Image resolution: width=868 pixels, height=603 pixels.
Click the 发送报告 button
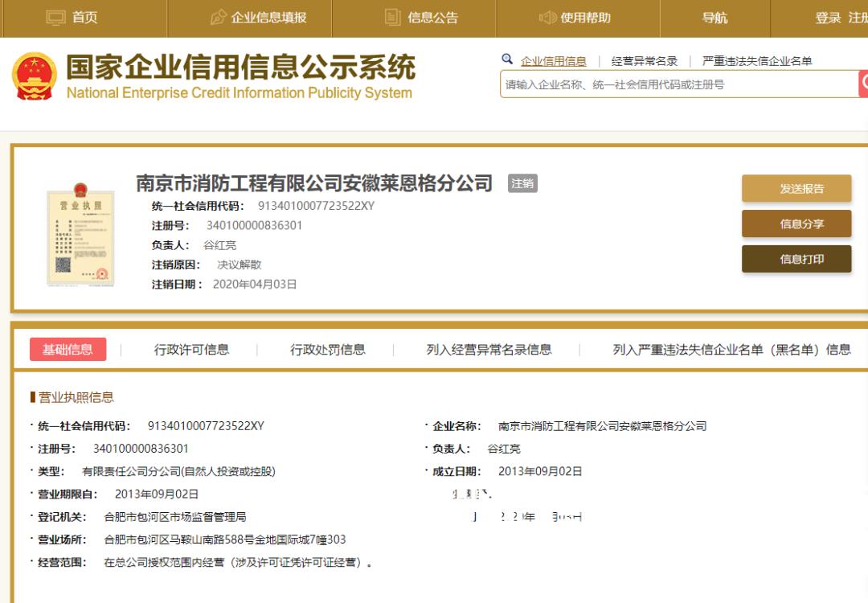tap(796, 188)
